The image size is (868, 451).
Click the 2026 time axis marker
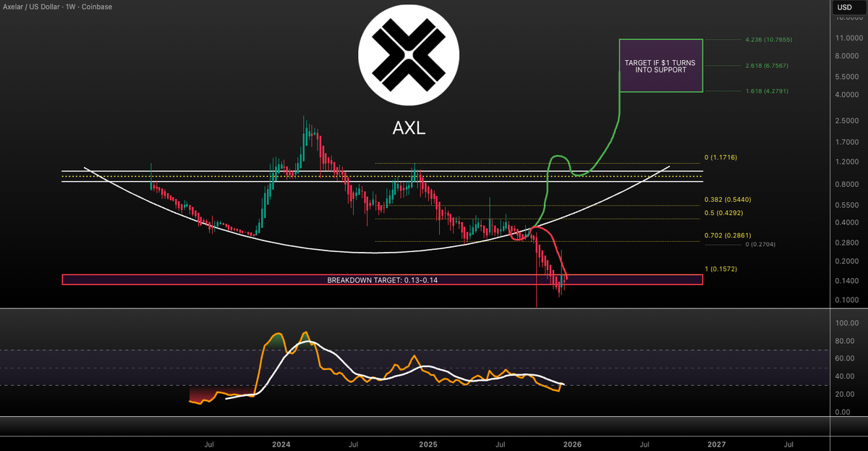tap(572, 444)
